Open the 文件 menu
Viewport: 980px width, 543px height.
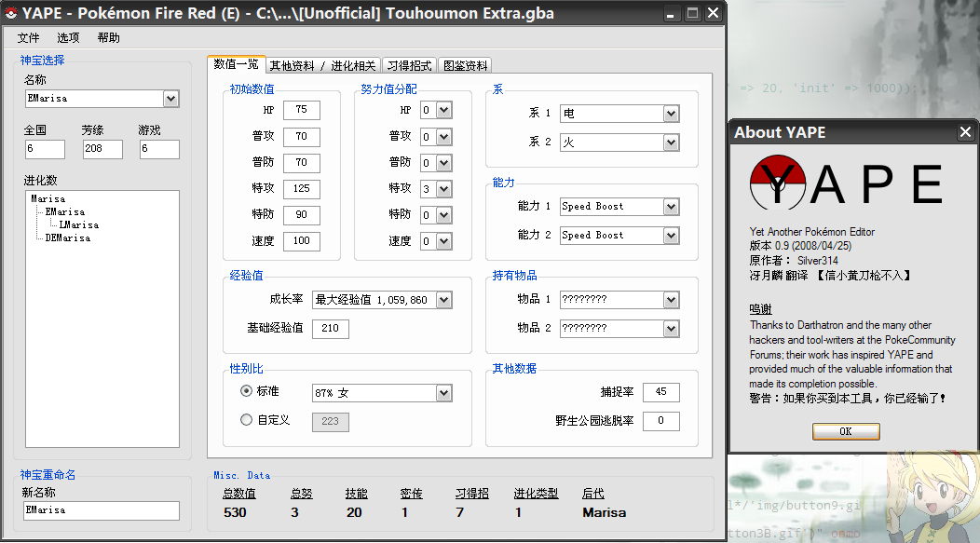[x=28, y=38]
